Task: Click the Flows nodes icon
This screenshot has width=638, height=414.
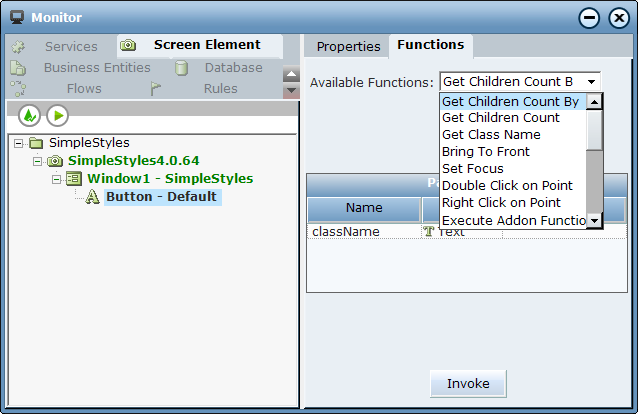Action: 18,88
